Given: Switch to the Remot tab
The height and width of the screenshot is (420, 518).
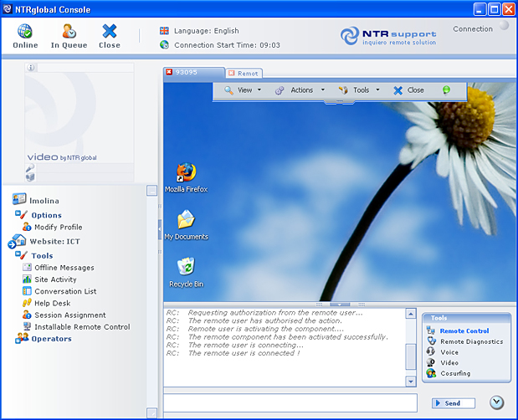Looking at the screenshot, I should (246, 74).
